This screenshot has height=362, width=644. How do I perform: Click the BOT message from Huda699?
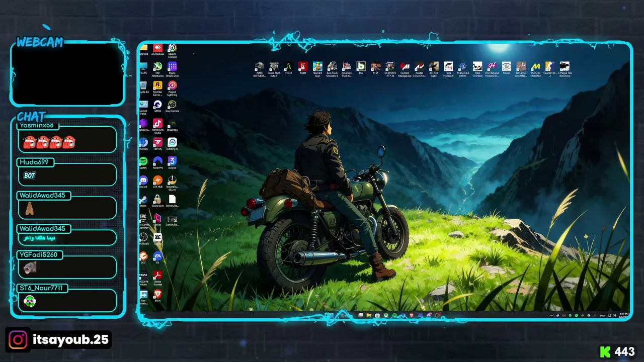click(29, 176)
